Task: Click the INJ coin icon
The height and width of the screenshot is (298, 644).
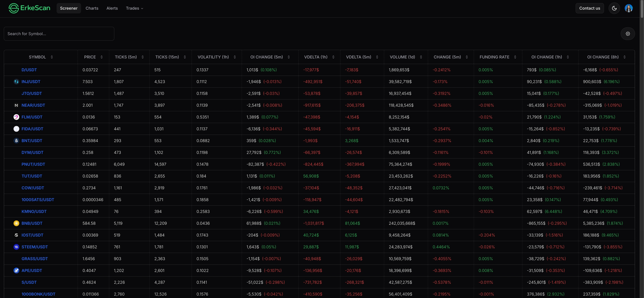Action: click(x=16, y=82)
